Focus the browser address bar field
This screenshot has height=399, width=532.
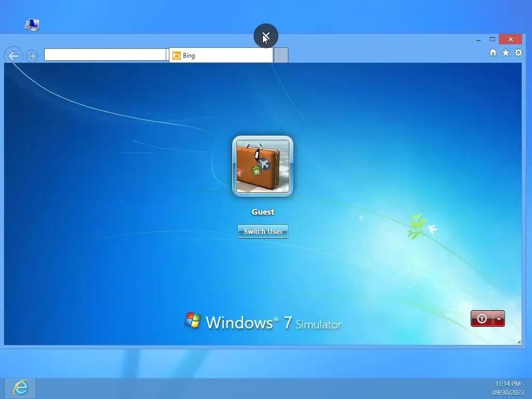(105, 55)
